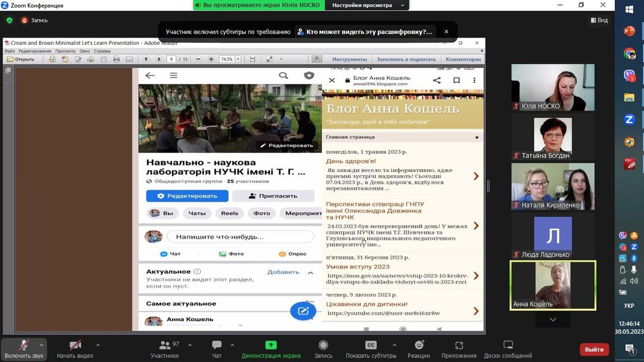Open Windows notification center icon
The width and height of the screenshot is (644, 362).
629,349
